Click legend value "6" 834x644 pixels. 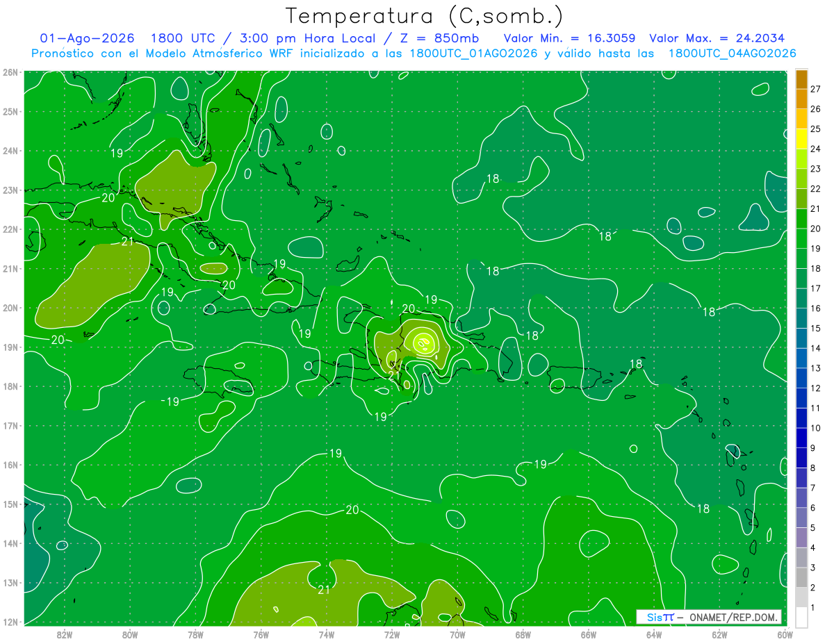813,508
